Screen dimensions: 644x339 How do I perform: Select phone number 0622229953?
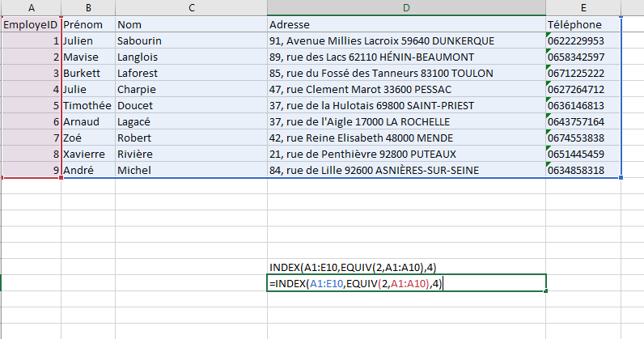[x=583, y=40]
